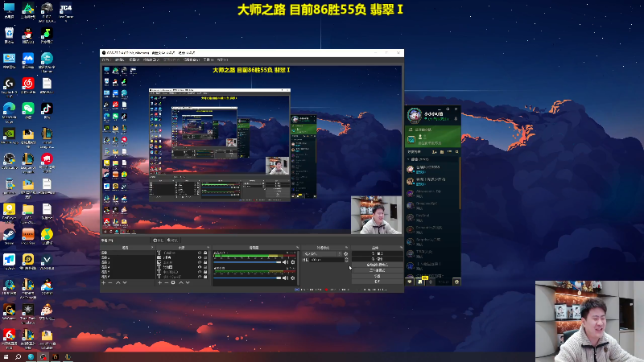Click first button in OBS Controls panel
644x362 pixels.
(x=378, y=253)
